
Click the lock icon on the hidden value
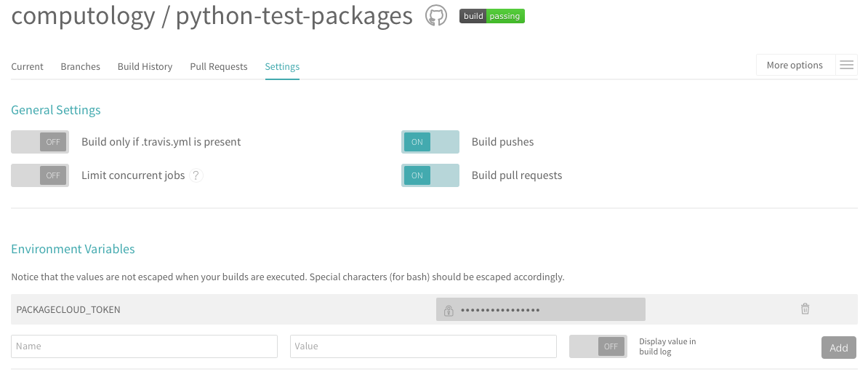point(449,310)
